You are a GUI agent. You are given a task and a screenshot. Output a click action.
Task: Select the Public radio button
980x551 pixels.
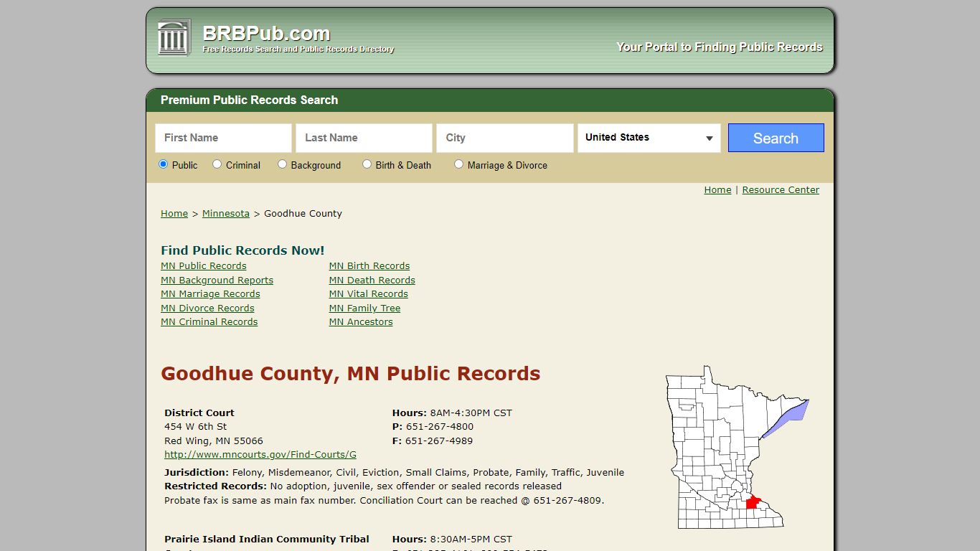point(163,164)
